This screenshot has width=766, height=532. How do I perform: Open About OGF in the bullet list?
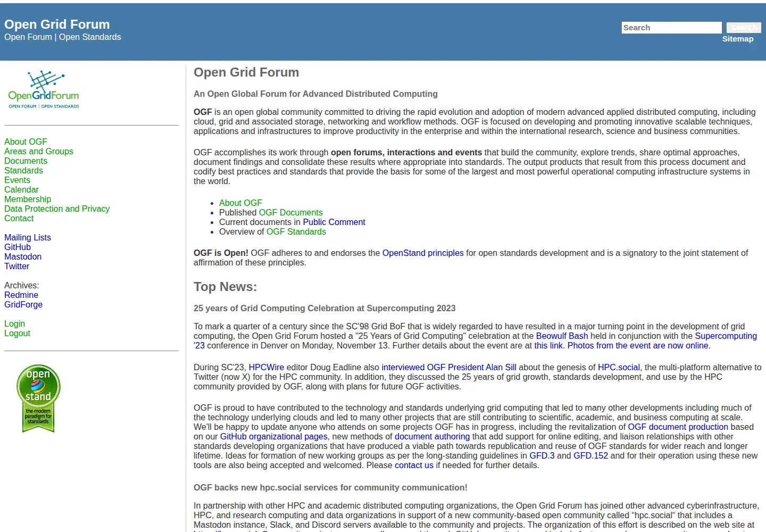click(x=240, y=203)
